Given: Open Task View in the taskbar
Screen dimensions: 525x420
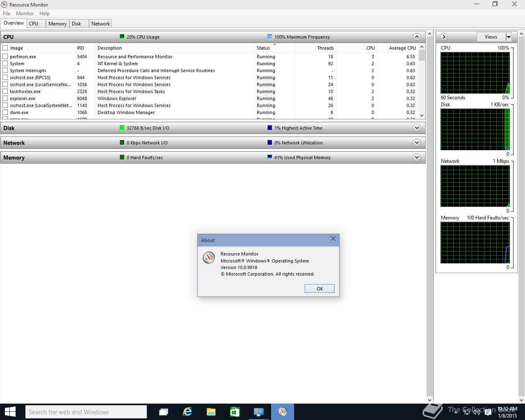Looking at the screenshot, I should (x=164, y=412).
